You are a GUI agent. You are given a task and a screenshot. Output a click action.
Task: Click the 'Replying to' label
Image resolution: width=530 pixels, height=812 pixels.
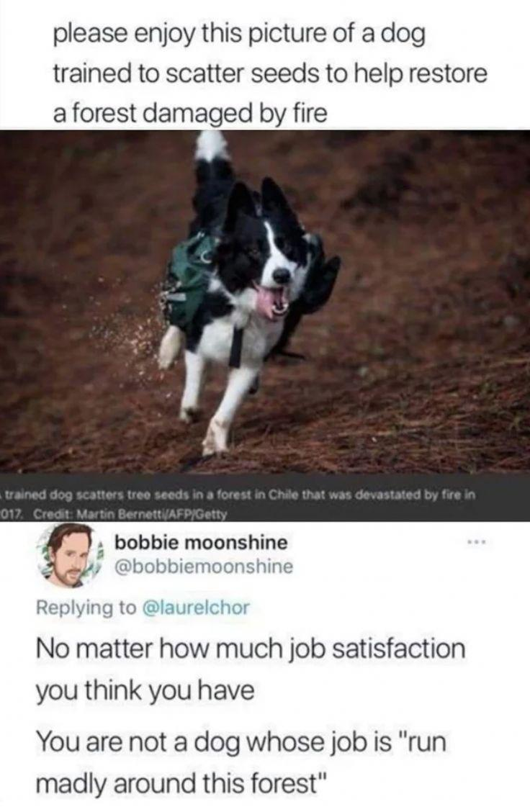86,608
